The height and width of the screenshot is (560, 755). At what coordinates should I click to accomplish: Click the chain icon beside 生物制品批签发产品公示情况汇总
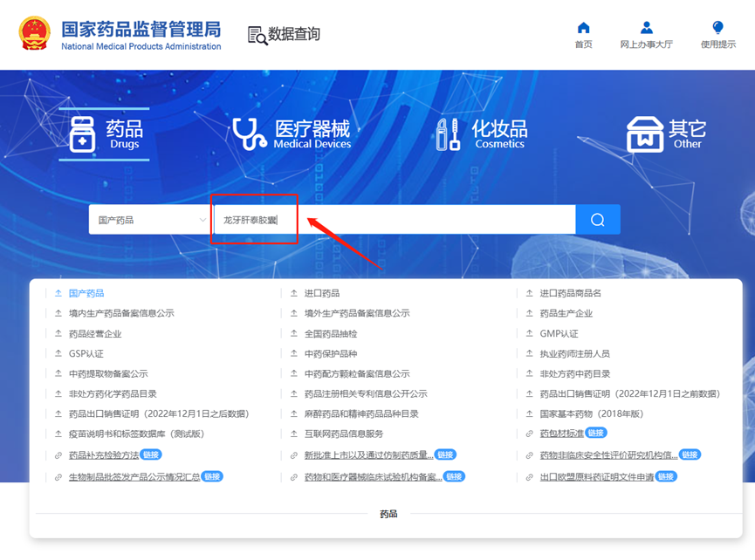click(58, 477)
